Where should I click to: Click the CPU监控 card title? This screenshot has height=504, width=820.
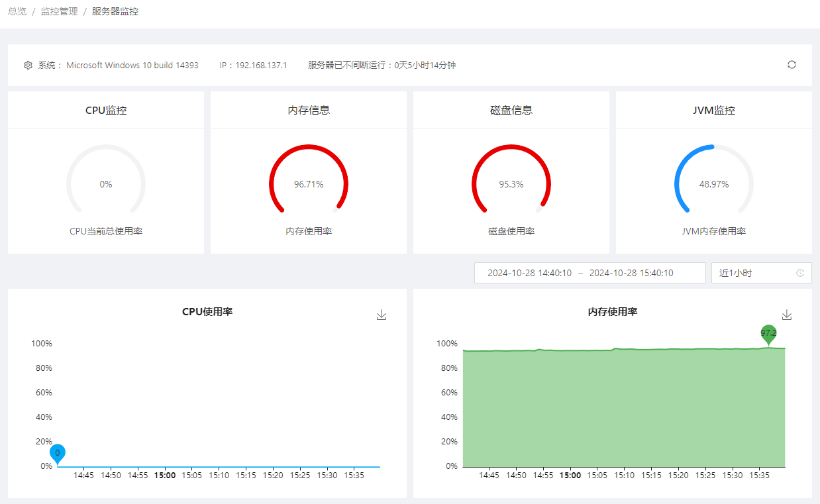(x=106, y=111)
